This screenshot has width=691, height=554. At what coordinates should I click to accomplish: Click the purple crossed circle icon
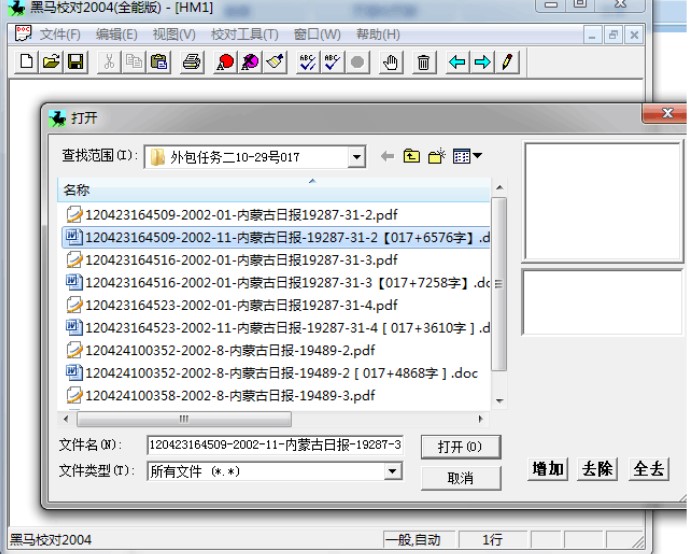point(250,62)
